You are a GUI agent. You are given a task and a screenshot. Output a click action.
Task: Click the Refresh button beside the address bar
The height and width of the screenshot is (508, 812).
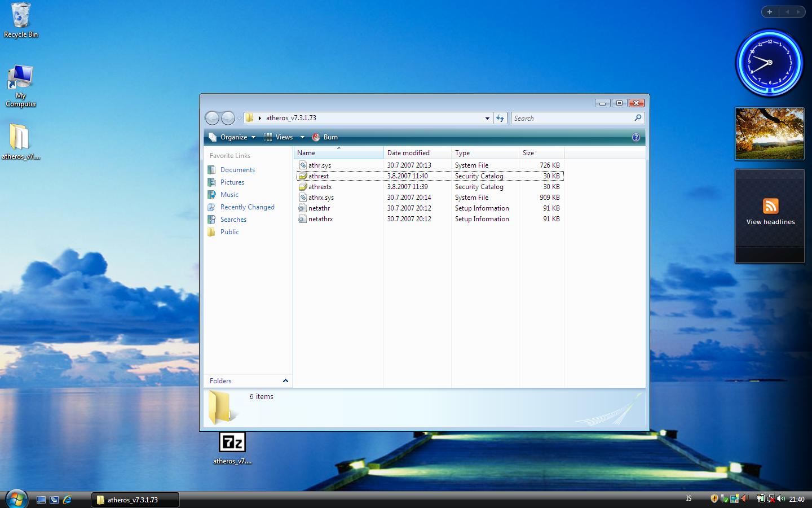(500, 118)
